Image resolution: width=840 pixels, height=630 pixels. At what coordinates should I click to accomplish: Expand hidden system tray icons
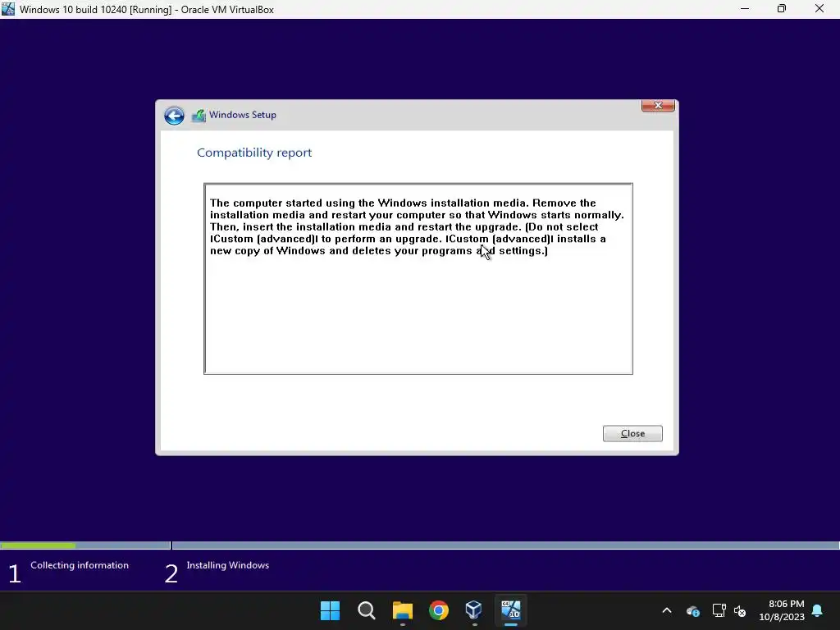(x=667, y=610)
